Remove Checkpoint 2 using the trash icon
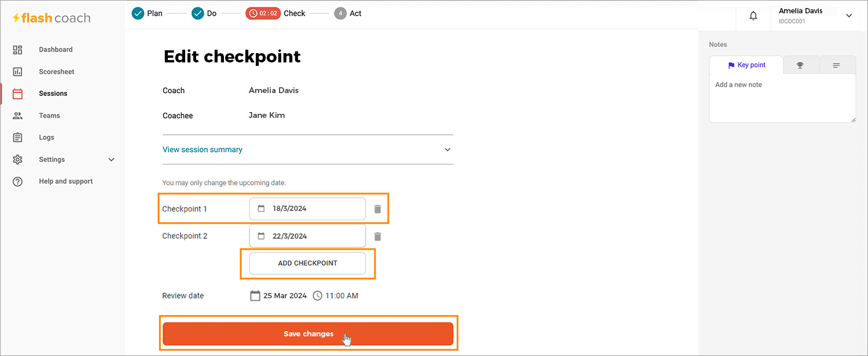868x356 pixels. [x=378, y=236]
